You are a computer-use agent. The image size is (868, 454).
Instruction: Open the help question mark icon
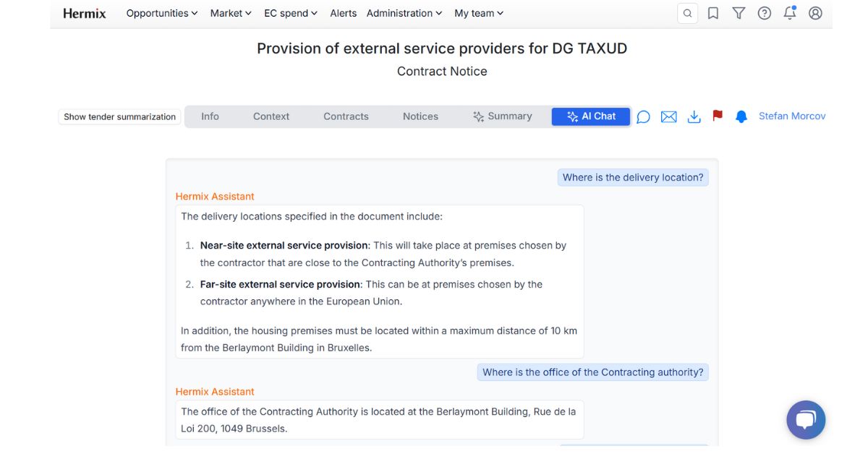tap(764, 13)
